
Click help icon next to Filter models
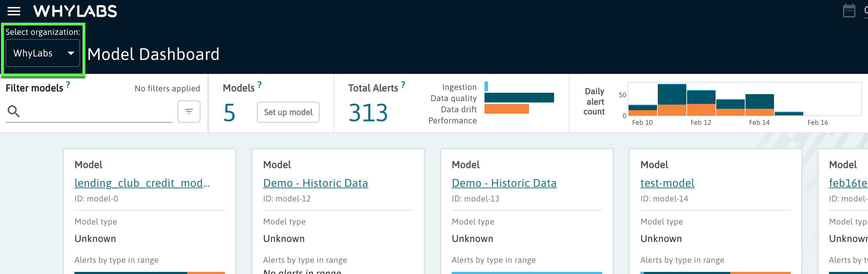(68, 84)
